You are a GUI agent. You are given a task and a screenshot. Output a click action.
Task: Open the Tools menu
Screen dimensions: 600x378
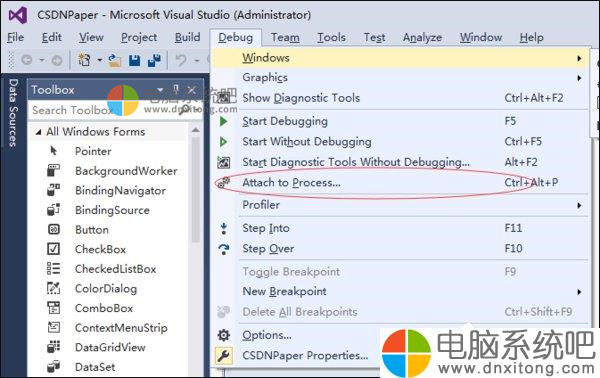click(x=331, y=37)
